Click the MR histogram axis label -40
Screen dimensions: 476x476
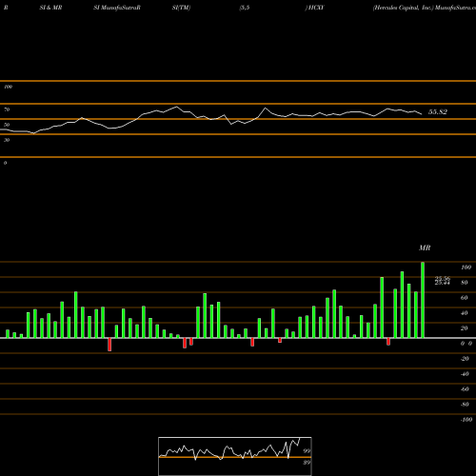(465, 374)
